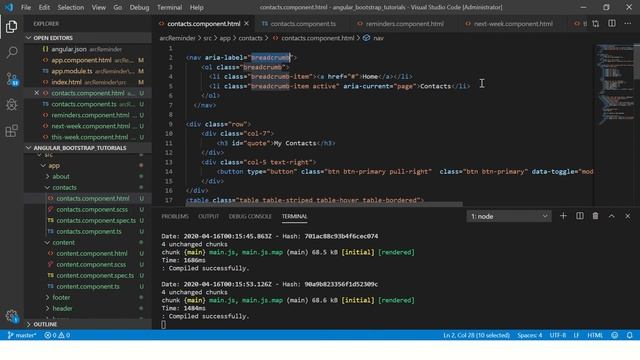
Task: Open the Edit menu
Action: [x=44, y=7]
